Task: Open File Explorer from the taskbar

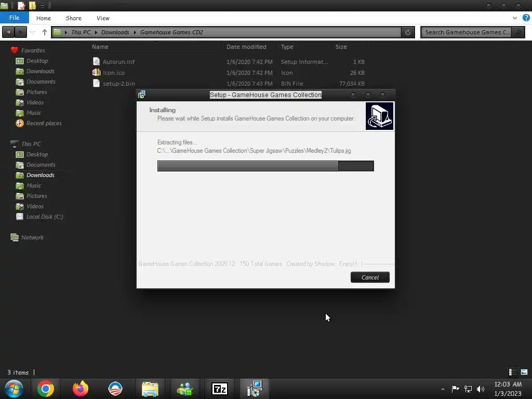Action: point(150,389)
